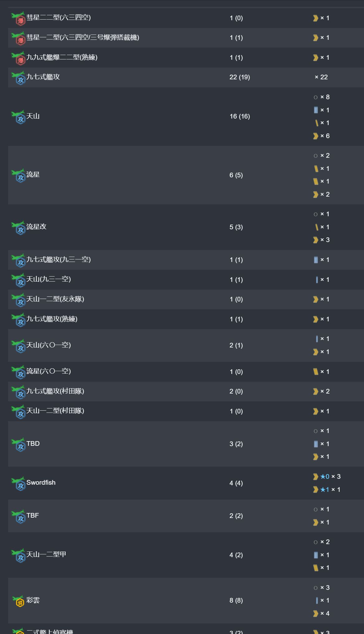The image size is (364, 634).
Task: Click the torpedo bomber icon beside 天山
Action: pyautogui.click(x=18, y=117)
